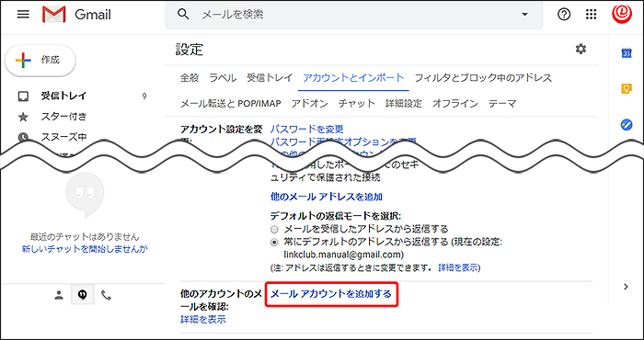
Task: Open Google Keep in side panel
Action: click(x=626, y=88)
